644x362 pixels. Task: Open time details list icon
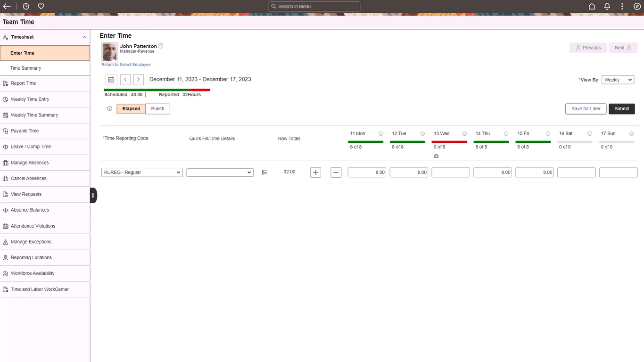pyautogui.click(x=264, y=173)
